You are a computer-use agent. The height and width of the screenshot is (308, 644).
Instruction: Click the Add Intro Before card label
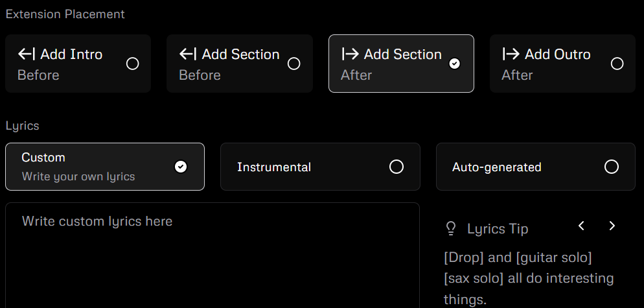[70, 54]
